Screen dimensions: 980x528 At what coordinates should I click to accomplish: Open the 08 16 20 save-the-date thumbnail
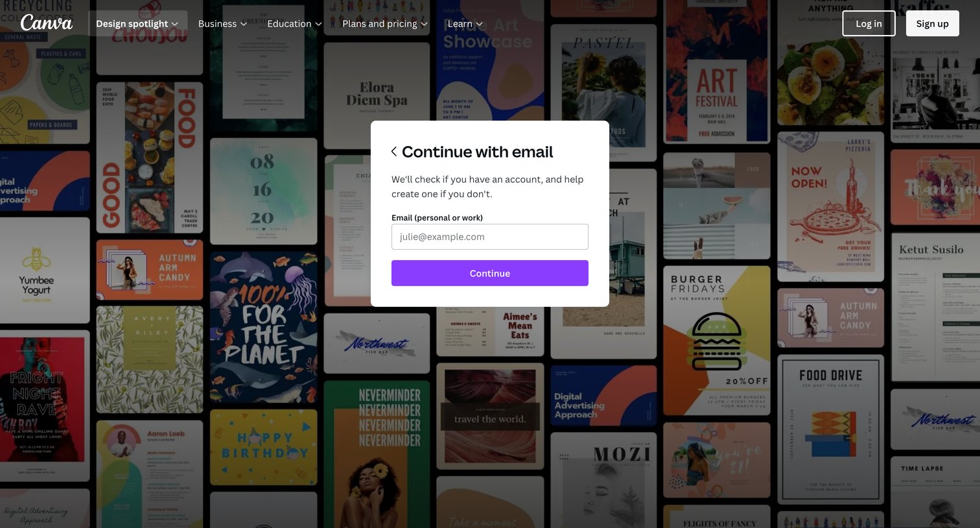[x=264, y=191]
